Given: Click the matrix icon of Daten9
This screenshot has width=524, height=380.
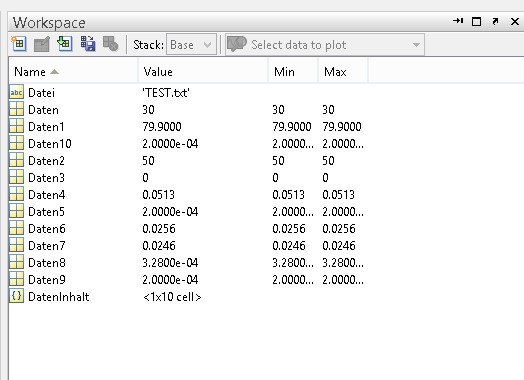Looking at the screenshot, I should 16,279.
